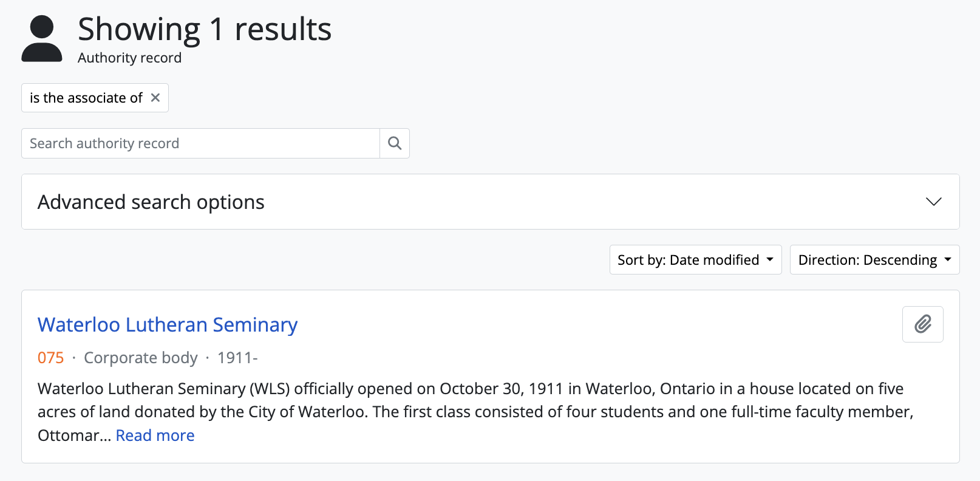Screen dimensions: 980x481
Task: Click the magnifying glass search button
Action: click(x=395, y=143)
